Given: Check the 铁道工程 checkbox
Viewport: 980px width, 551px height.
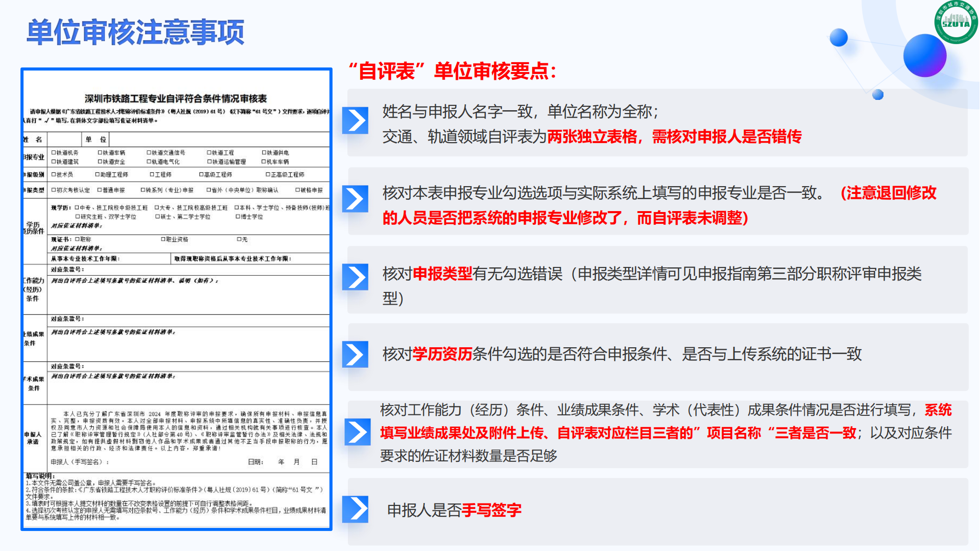Looking at the screenshot, I should tap(209, 153).
